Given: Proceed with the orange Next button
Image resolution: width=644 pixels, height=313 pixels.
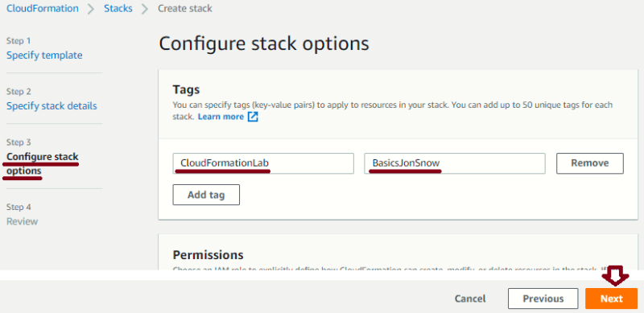Looking at the screenshot, I should (x=611, y=299).
